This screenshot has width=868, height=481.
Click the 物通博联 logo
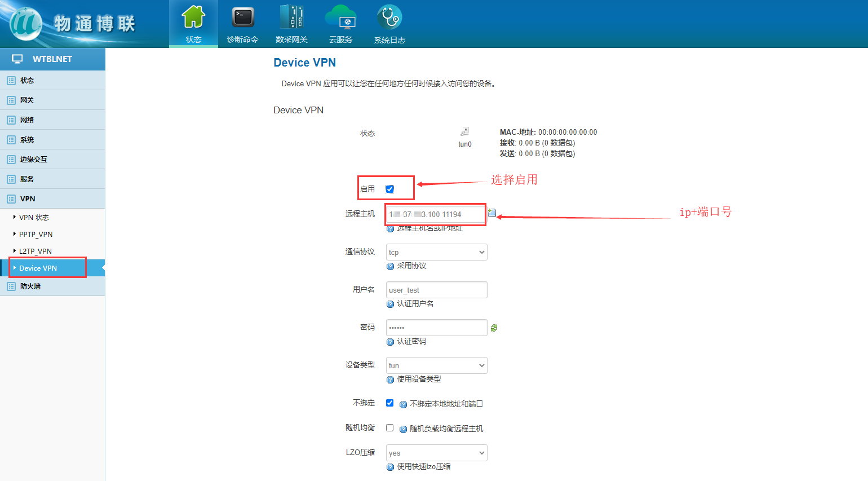pyautogui.click(x=73, y=24)
